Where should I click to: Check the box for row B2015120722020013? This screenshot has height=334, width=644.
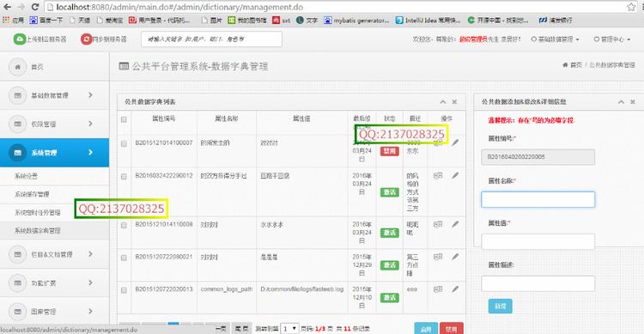point(124,290)
